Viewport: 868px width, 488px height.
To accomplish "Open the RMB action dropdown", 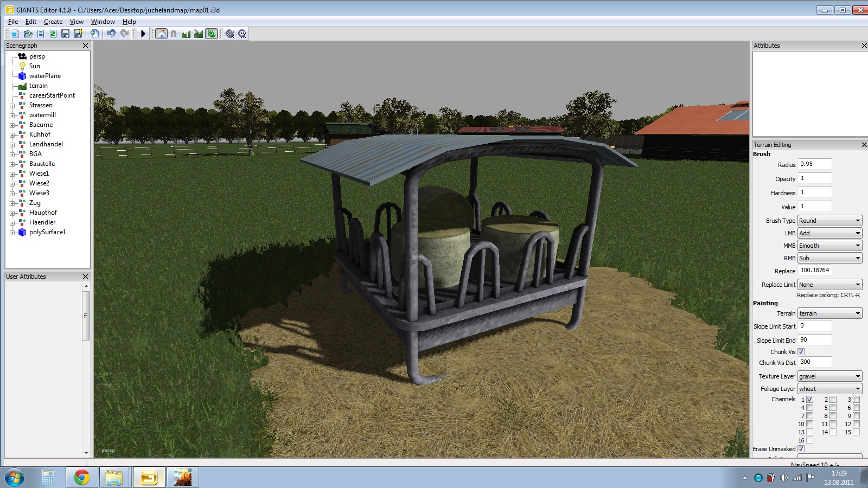I will 829,258.
